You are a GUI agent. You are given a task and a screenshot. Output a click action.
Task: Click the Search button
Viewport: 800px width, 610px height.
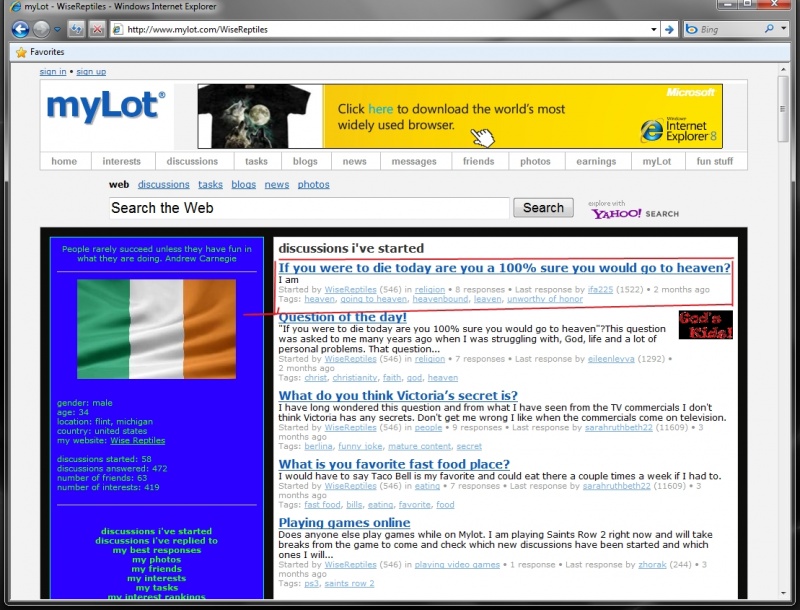point(543,208)
